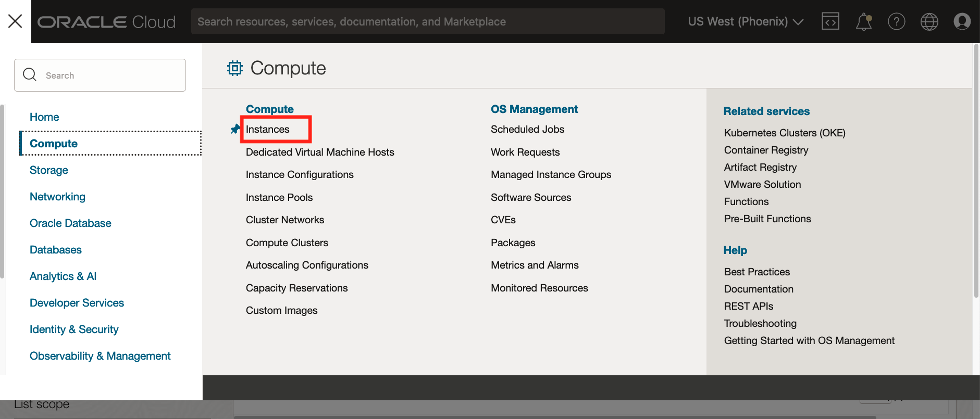980x419 pixels.
Task: Open Instance Configurations
Action: click(300, 174)
